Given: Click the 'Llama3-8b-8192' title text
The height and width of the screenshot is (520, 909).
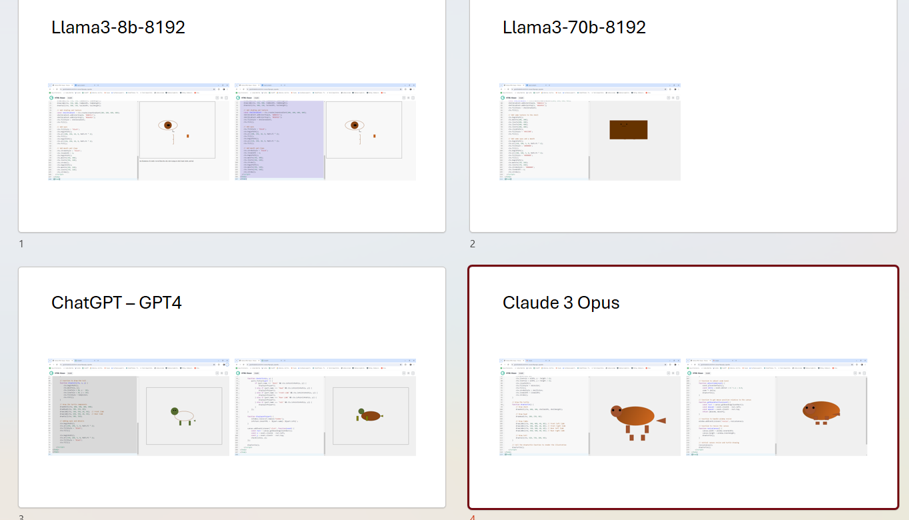Looking at the screenshot, I should pos(118,27).
